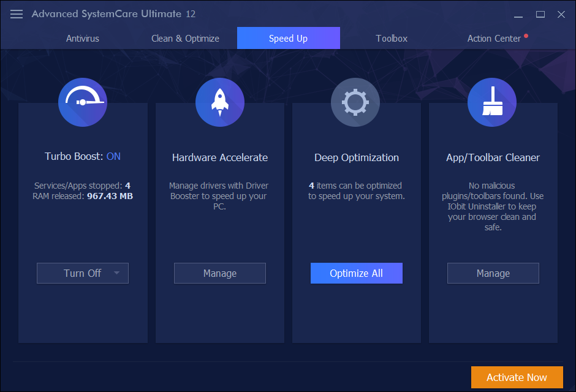Go to the Toolbox tab
Image resolution: width=576 pixels, height=392 pixels.
point(392,38)
